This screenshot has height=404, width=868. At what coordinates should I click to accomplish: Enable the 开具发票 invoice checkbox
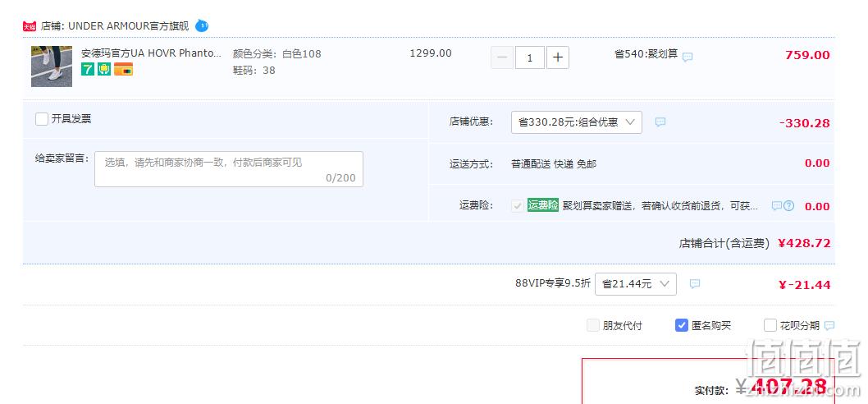42,119
